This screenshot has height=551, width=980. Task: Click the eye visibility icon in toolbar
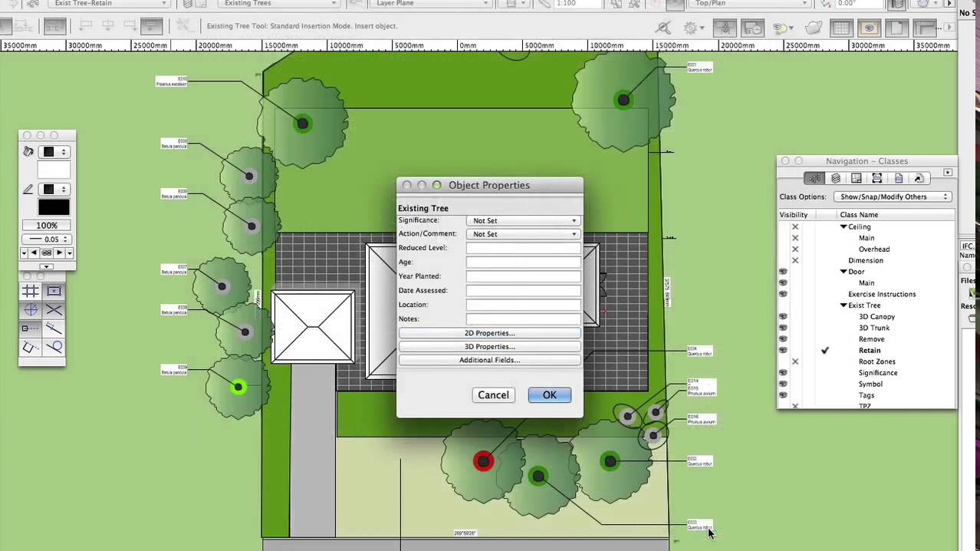pyautogui.click(x=870, y=28)
